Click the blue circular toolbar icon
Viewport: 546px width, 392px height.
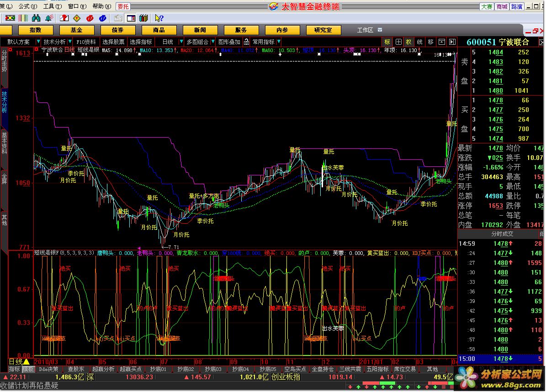103,18
